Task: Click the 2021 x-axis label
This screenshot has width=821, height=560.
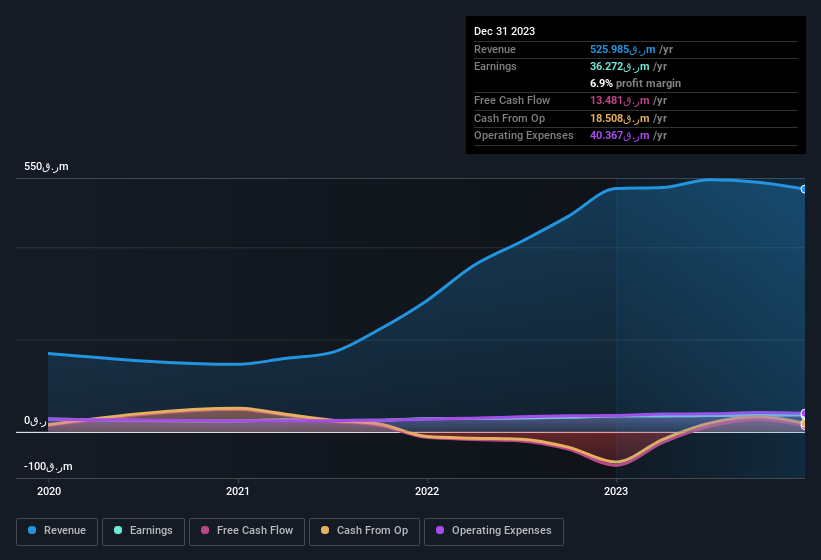Action: pos(238,491)
